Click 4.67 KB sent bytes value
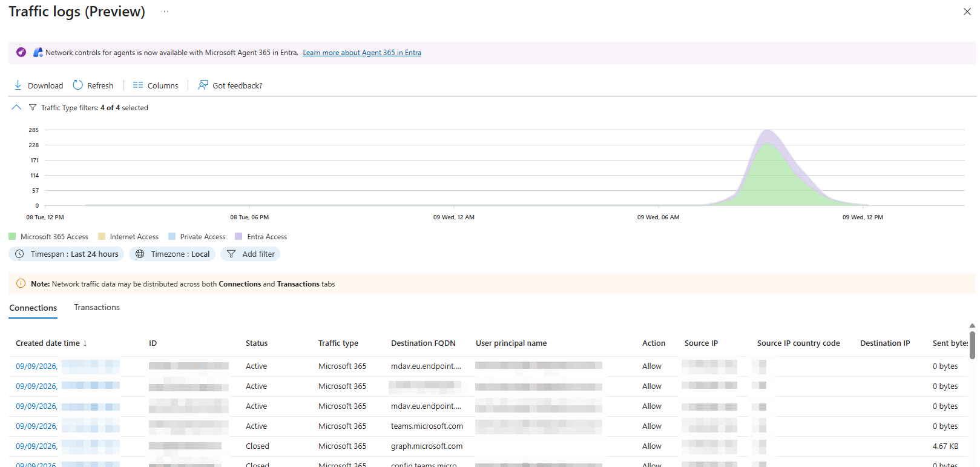This screenshot has width=980, height=467. [x=945, y=446]
